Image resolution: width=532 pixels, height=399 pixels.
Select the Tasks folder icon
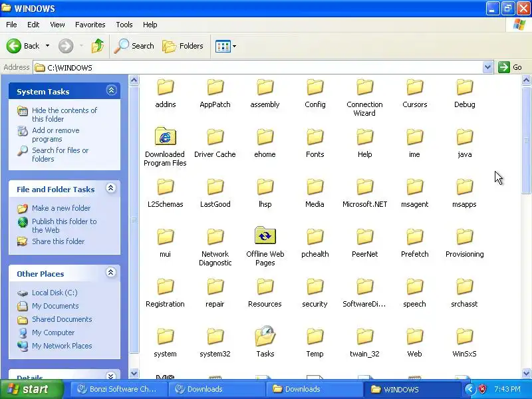click(x=265, y=336)
